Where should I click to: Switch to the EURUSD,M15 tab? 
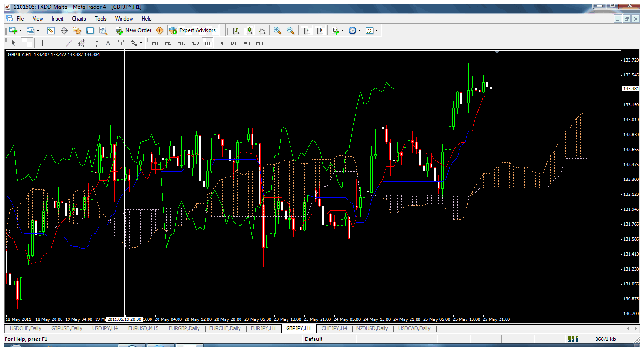coord(144,328)
